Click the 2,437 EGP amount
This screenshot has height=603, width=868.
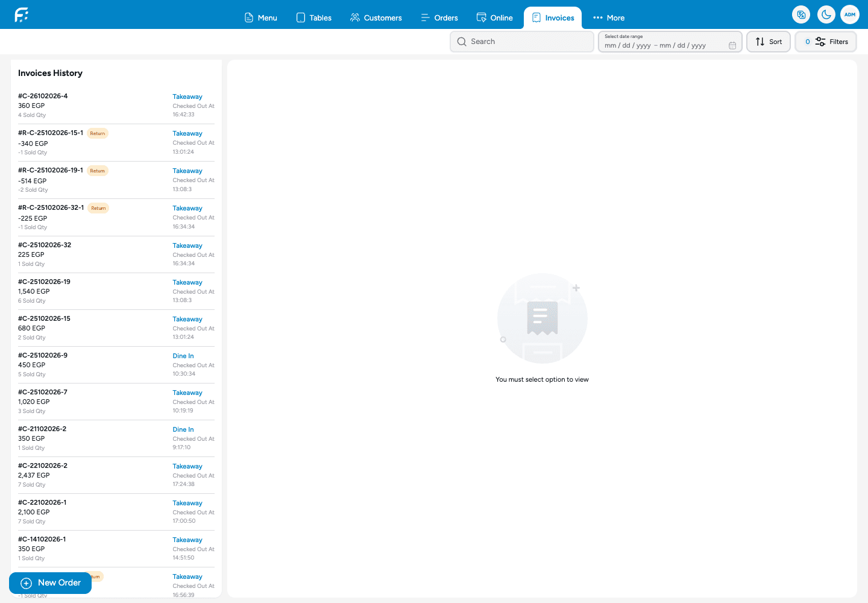pyautogui.click(x=34, y=475)
